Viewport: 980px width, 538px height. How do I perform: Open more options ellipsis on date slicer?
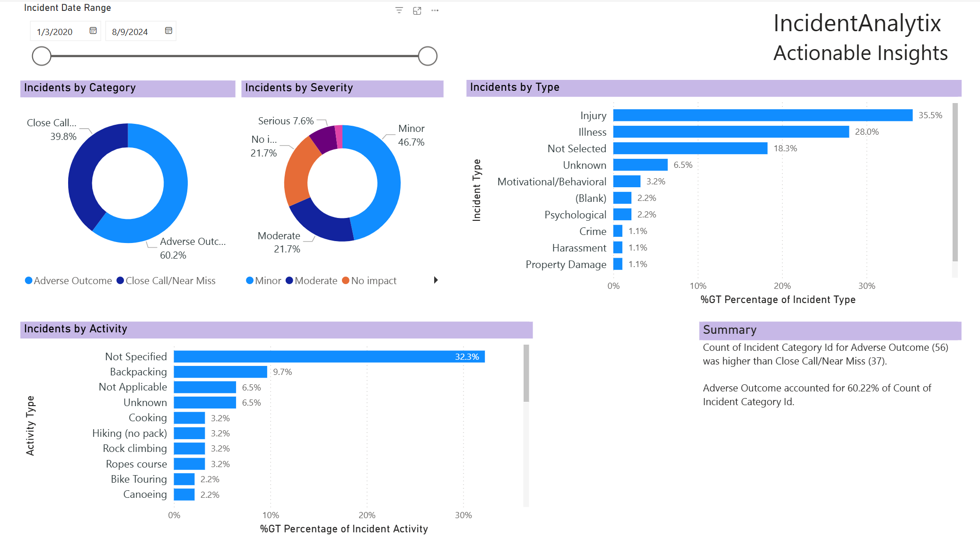click(435, 10)
